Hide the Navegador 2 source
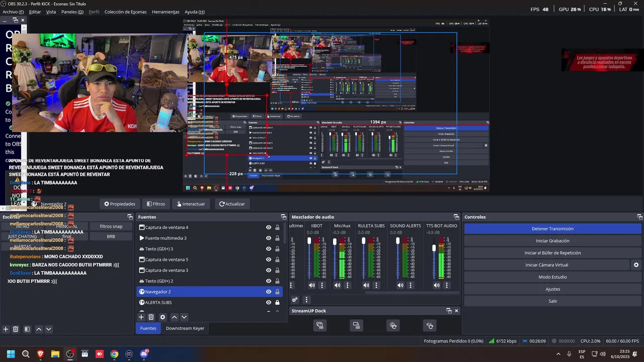The width and height of the screenshot is (644, 362). pos(269,292)
